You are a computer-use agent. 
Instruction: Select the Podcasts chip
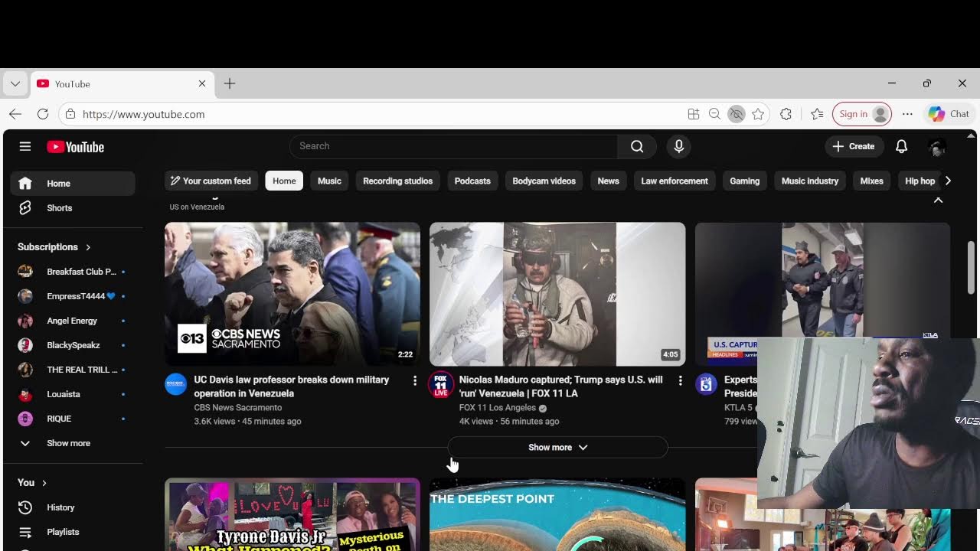(472, 181)
